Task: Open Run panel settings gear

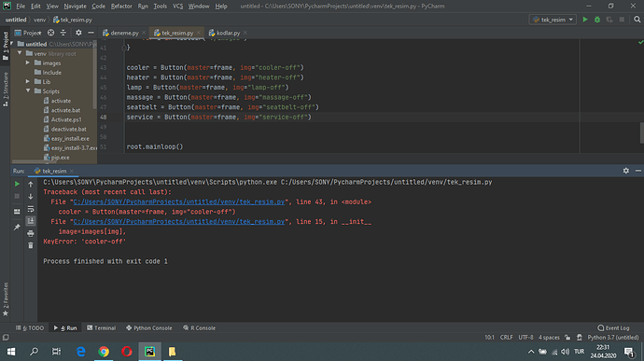Action: tap(626, 171)
